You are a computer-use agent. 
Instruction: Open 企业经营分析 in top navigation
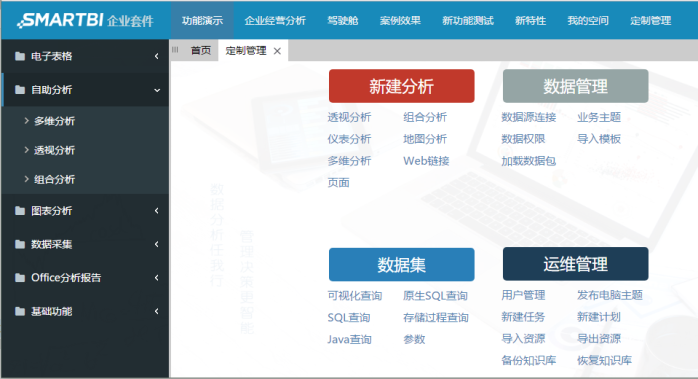click(275, 20)
